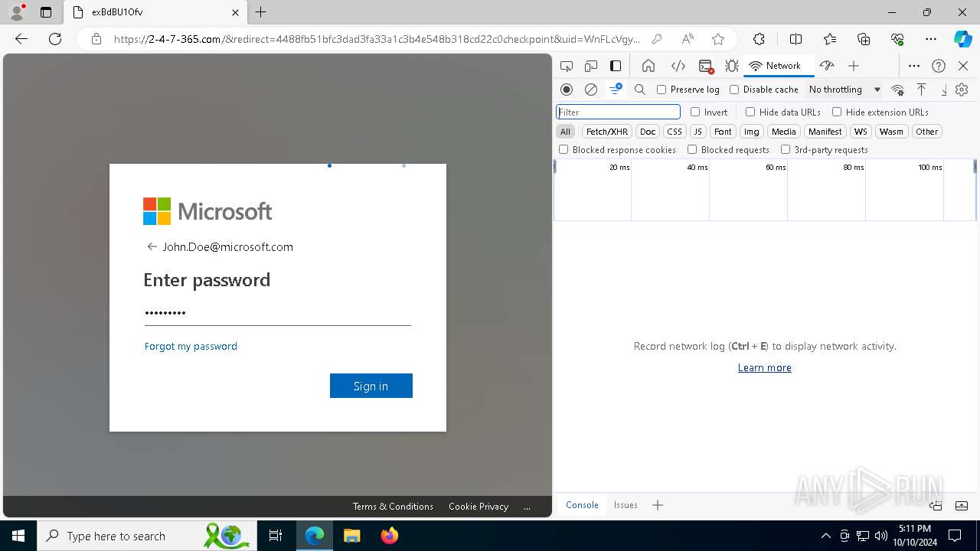Check 3rd-party requests
Viewport: 980px width, 551px height.
[786, 150]
